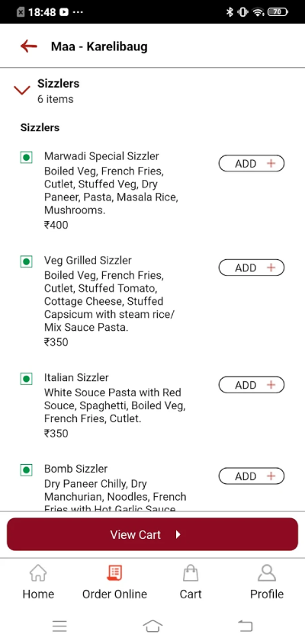Tap the Sizzlers 6 items header
This screenshot has height=644, width=305.
tap(59, 91)
